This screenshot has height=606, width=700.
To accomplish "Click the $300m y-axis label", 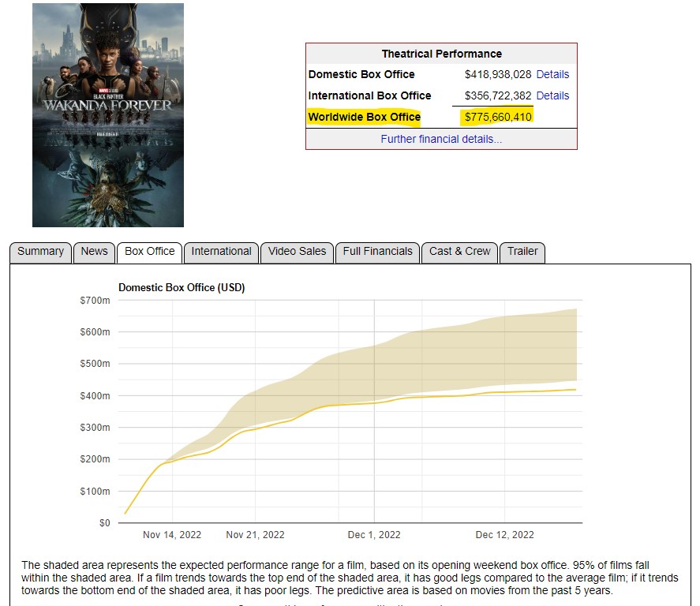I will point(95,428).
